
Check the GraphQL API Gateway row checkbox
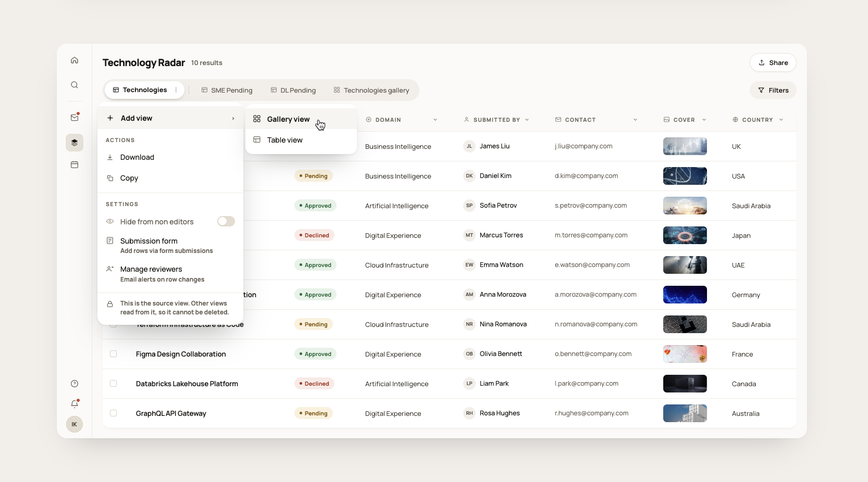[x=113, y=413]
